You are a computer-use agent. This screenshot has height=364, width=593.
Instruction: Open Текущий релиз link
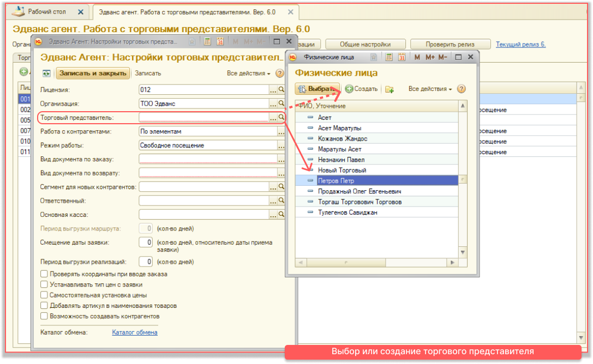pyautogui.click(x=520, y=44)
